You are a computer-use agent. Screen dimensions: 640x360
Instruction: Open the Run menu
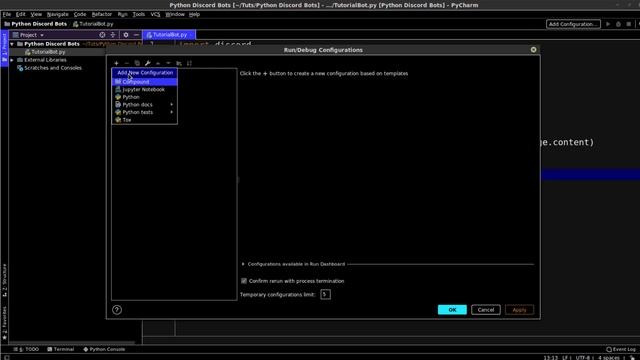[122, 14]
